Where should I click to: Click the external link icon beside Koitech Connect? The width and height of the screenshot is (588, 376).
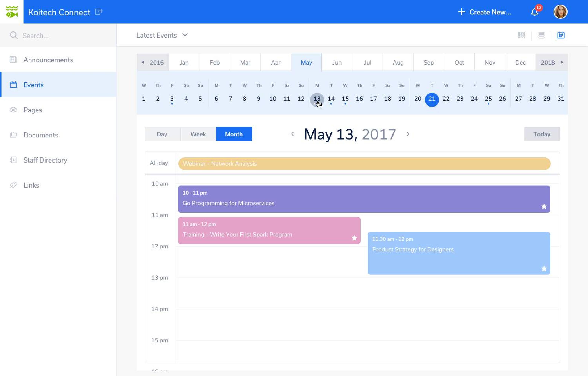[99, 12]
